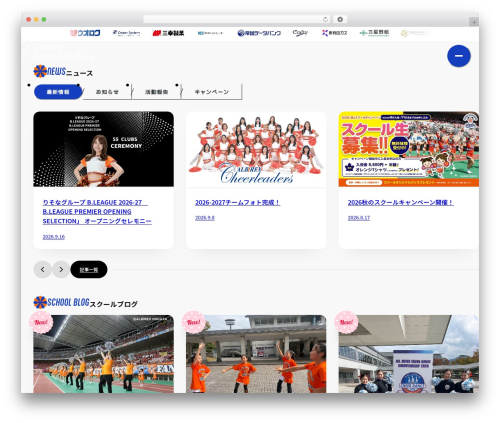Open the 記事一覧 article list button
The width and height of the screenshot is (500, 423).
point(89,269)
